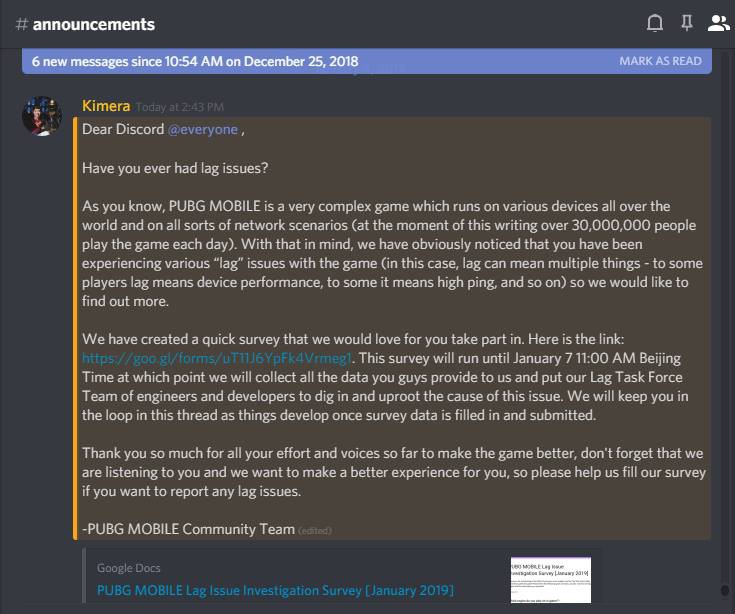Open PUBG MOBILE Lag Issue Investigation Survey link

(275, 591)
